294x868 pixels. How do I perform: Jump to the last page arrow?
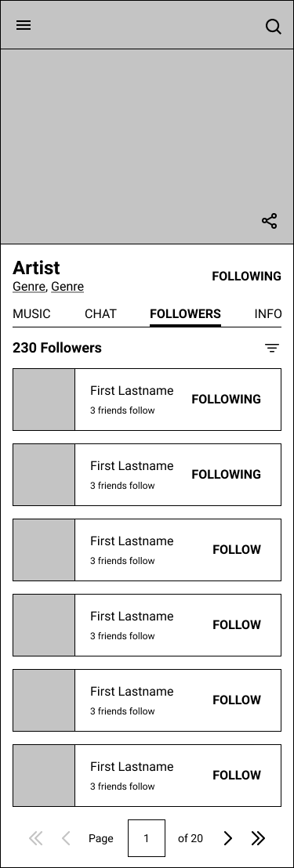[x=258, y=838]
